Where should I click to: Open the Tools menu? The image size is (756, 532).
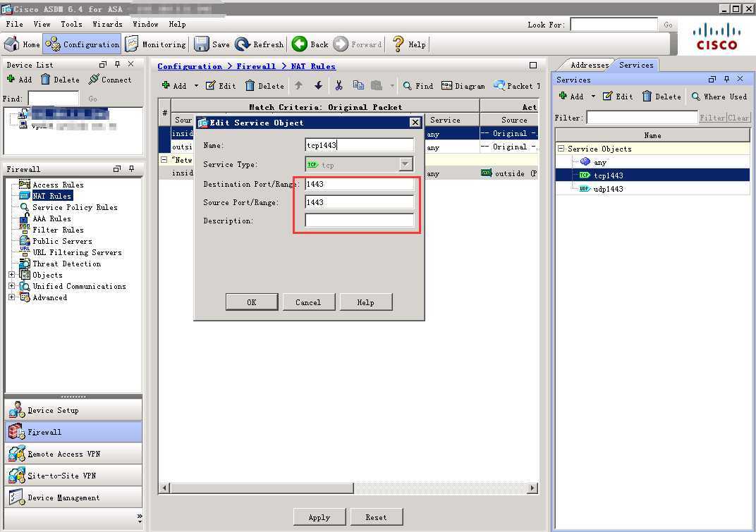(x=71, y=24)
